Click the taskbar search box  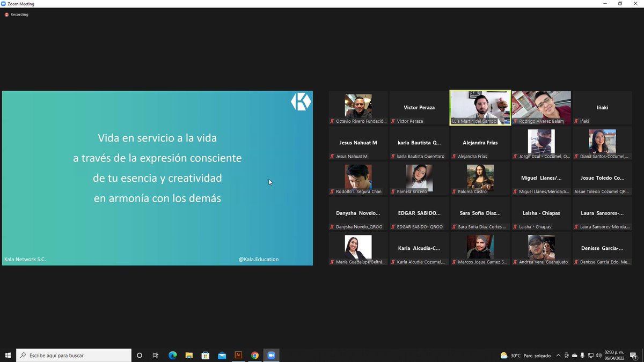74,355
